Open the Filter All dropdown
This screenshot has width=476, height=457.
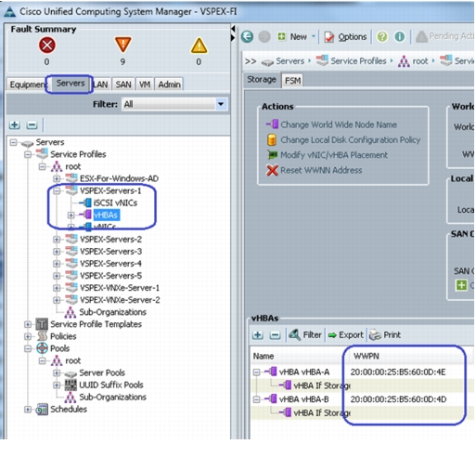pyautogui.click(x=221, y=104)
